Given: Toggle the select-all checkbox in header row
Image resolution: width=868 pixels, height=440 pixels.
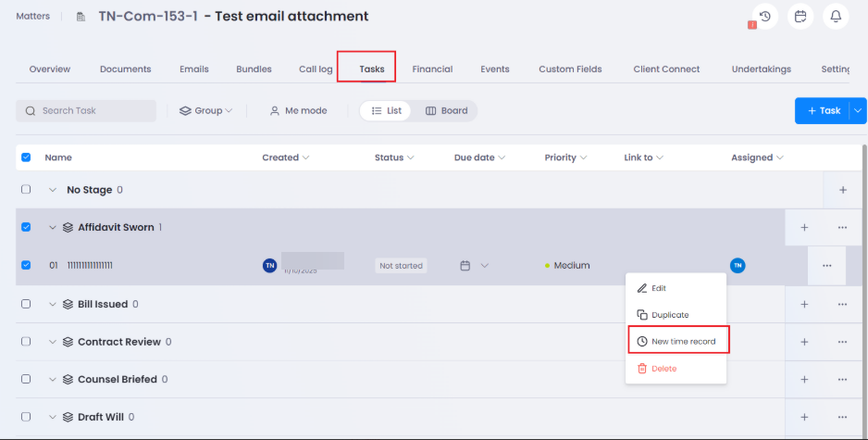Looking at the screenshot, I should coord(26,157).
